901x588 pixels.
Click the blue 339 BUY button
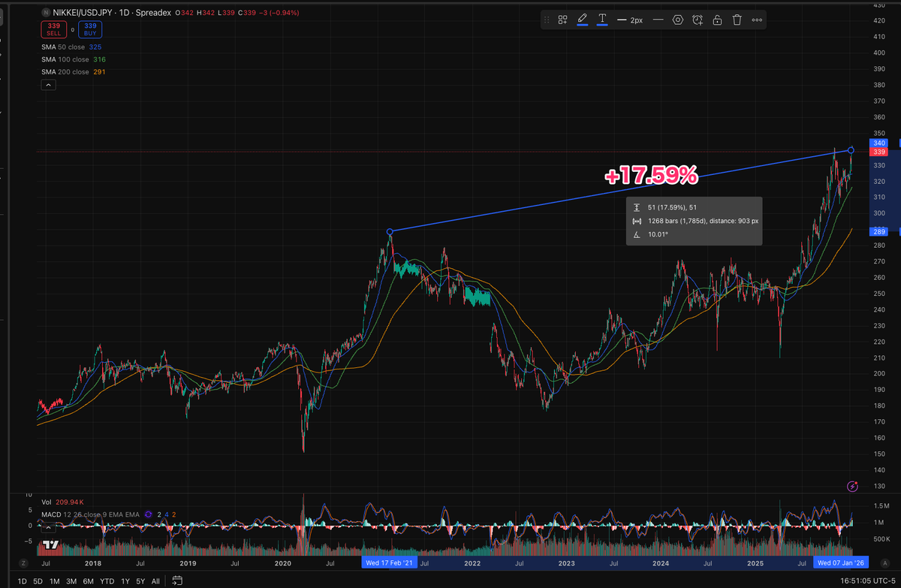(x=90, y=29)
